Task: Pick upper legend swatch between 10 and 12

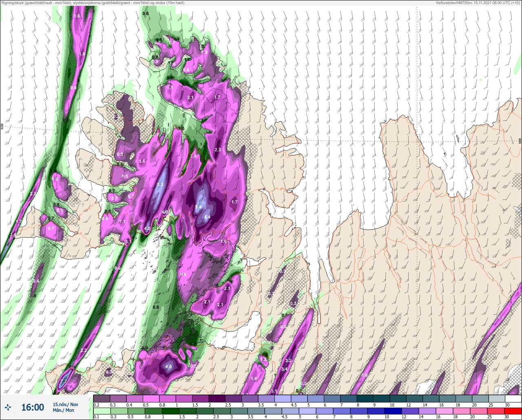Action: pyautogui.click(x=398, y=398)
